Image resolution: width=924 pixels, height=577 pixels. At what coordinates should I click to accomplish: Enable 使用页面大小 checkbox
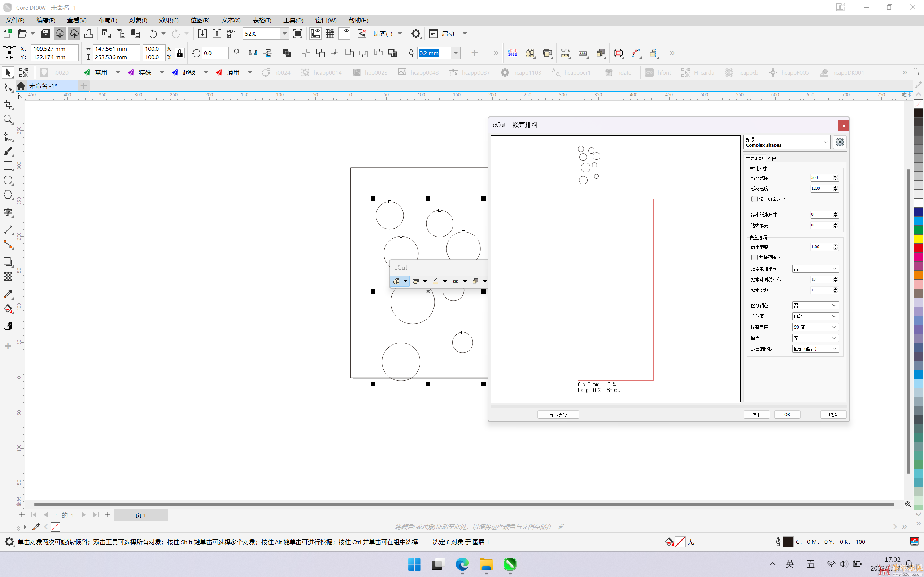[x=754, y=199]
